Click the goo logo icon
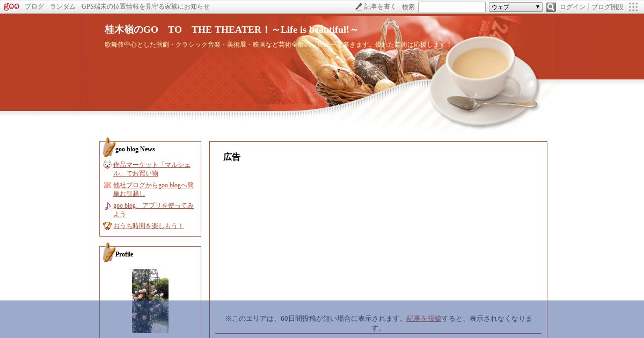Screen dimensions: 644x338 pos(11,6)
